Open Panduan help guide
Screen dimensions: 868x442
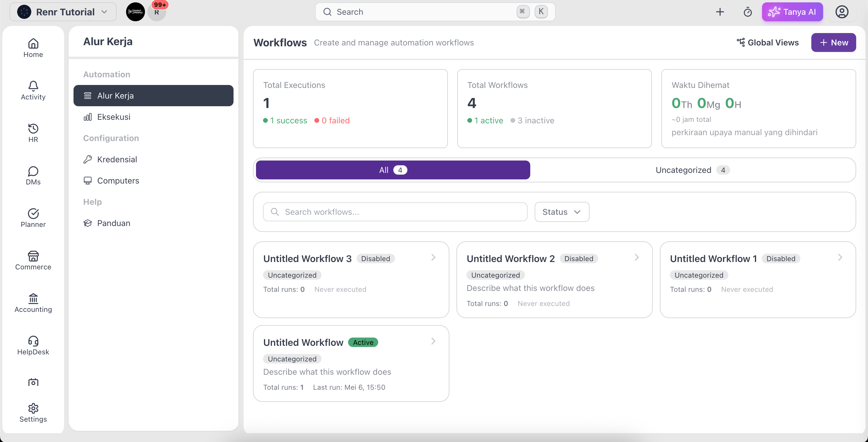[153, 223]
